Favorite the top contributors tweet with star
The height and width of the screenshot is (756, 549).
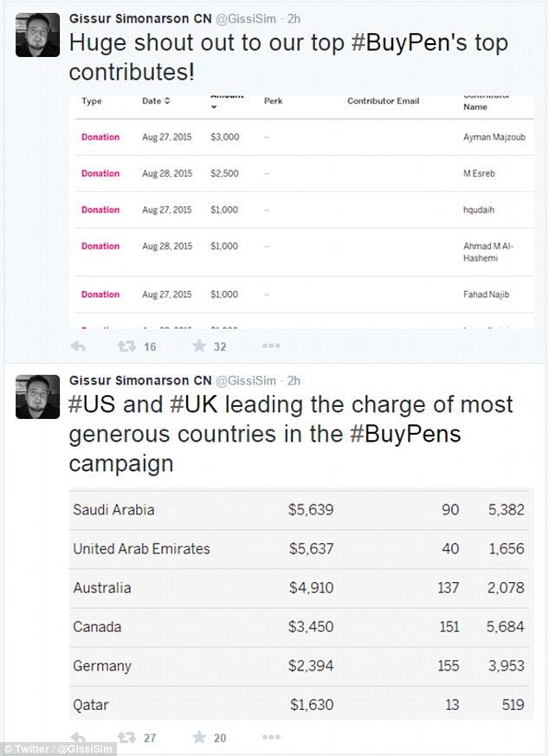coord(199,346)
